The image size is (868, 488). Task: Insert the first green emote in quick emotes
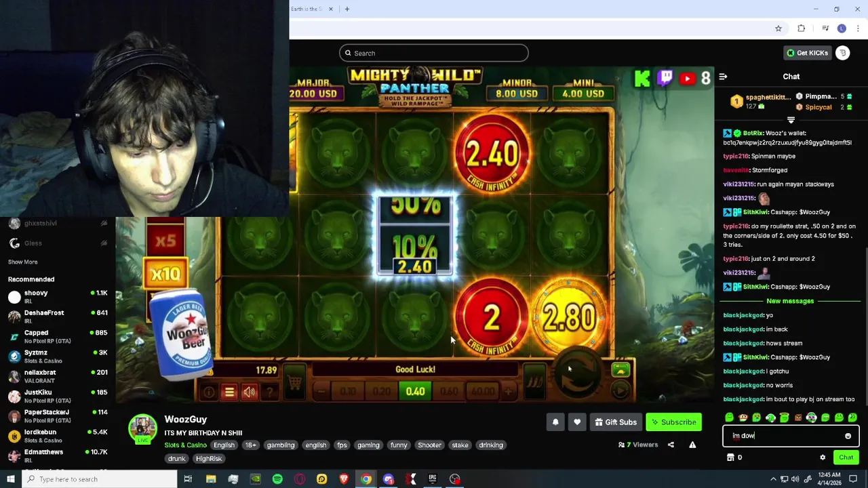tap(729, 418)
